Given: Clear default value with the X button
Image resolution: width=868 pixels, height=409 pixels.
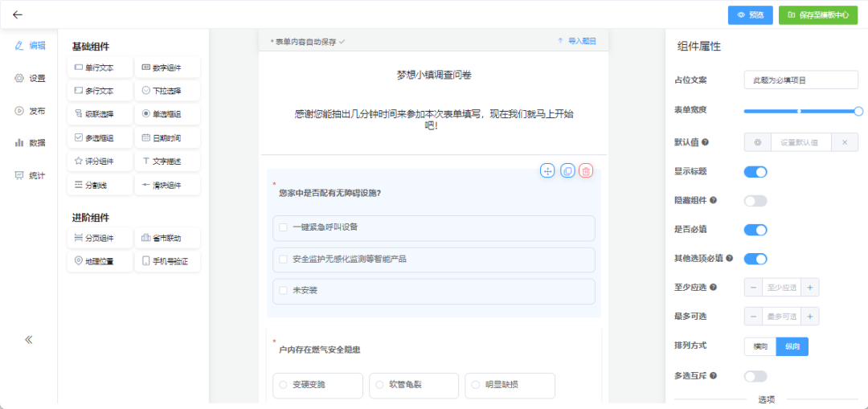Looking at the screenshot, I should [845, 142].
